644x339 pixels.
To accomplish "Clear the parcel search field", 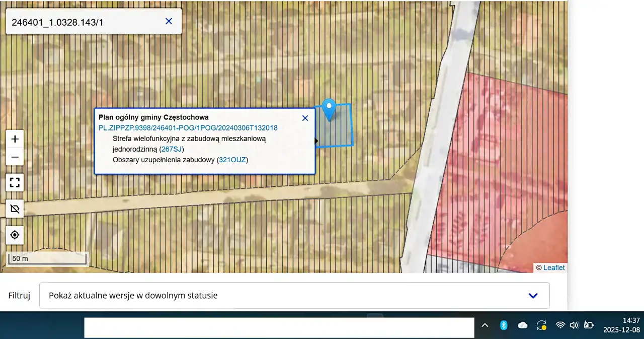I will coord(169,21).
